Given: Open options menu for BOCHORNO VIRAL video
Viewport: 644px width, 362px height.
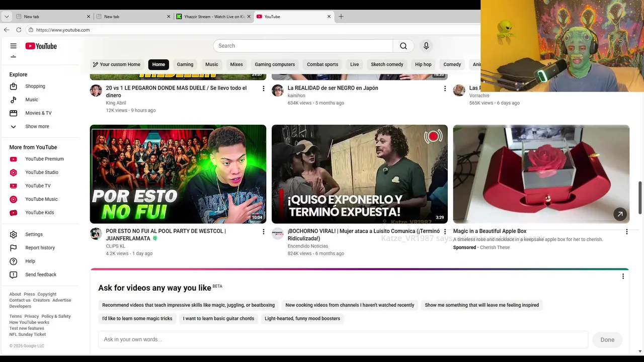Looking at the screenshot, I should 445,232.
